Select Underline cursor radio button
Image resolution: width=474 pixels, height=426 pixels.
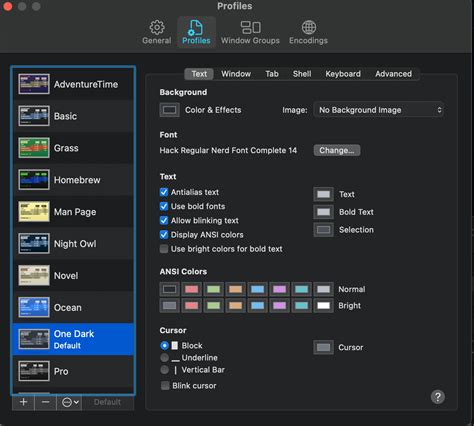164,358
